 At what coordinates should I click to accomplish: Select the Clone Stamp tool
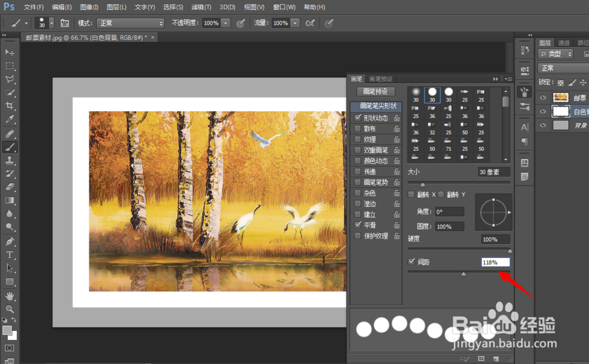[10, 160]
